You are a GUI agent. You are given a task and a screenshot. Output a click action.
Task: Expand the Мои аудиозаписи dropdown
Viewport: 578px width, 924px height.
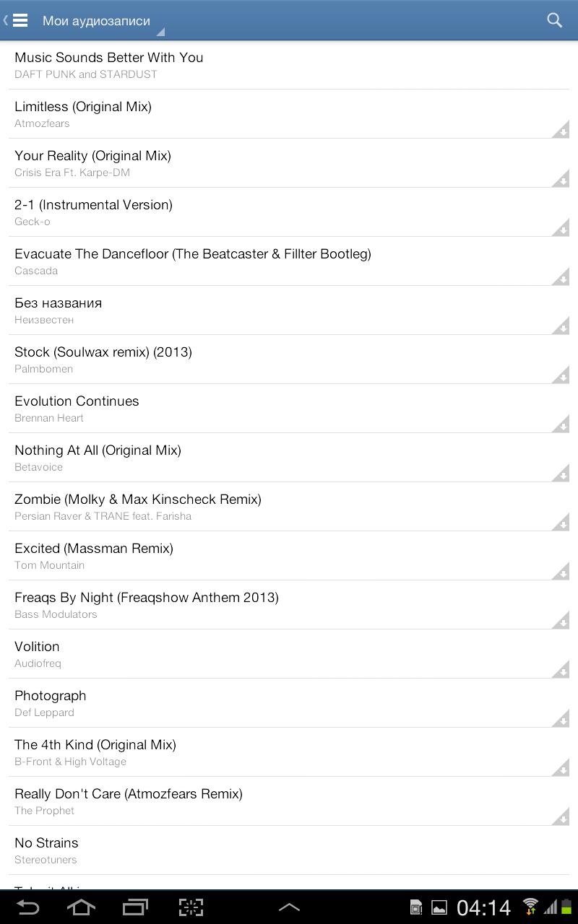point(101,21)
